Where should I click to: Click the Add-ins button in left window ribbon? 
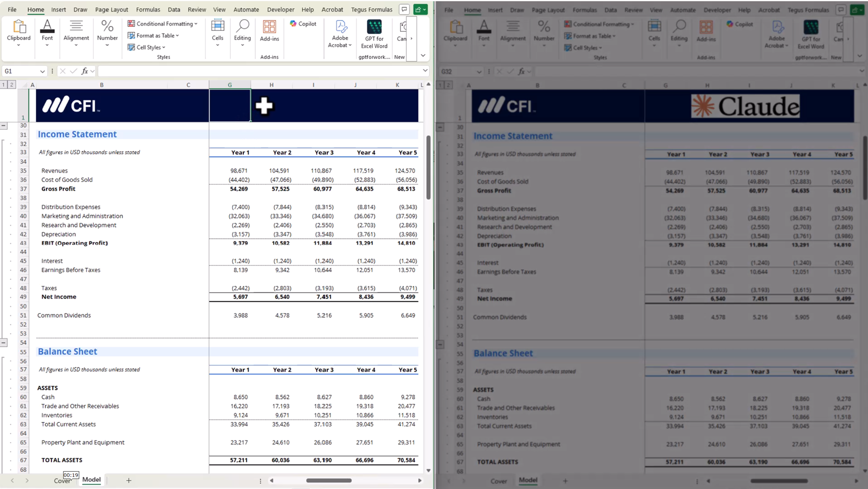pyautogui.click(x=269, y=30)
